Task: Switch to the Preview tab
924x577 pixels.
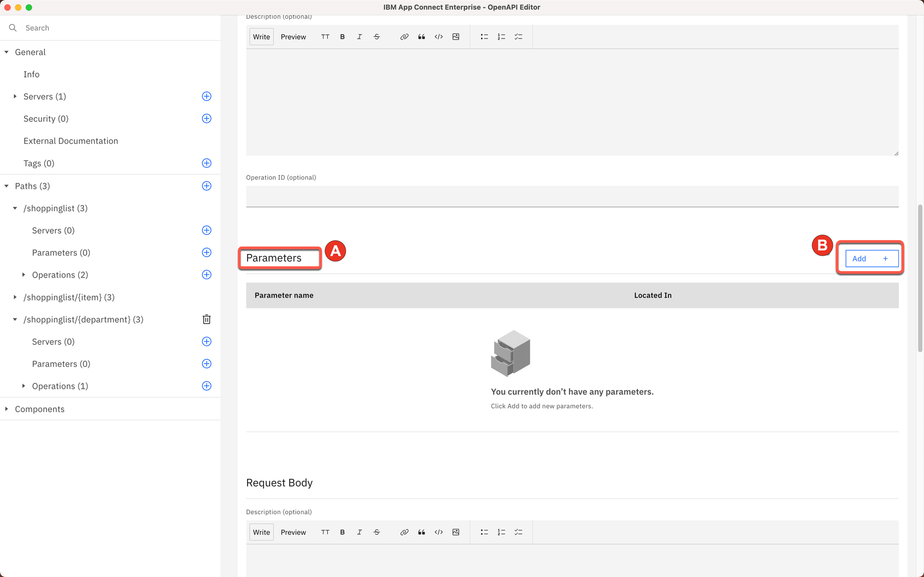Action: (x=293, y=36)
